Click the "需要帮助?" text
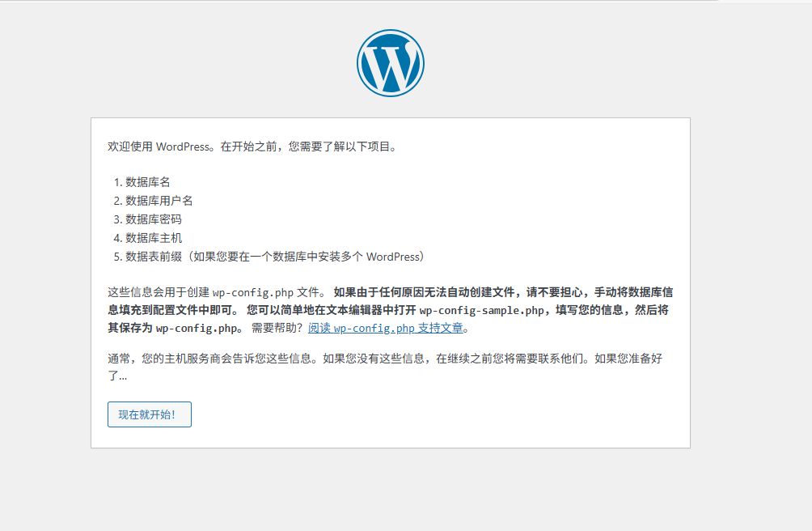Viewport: 812px width, 531px height. (277, 329)
